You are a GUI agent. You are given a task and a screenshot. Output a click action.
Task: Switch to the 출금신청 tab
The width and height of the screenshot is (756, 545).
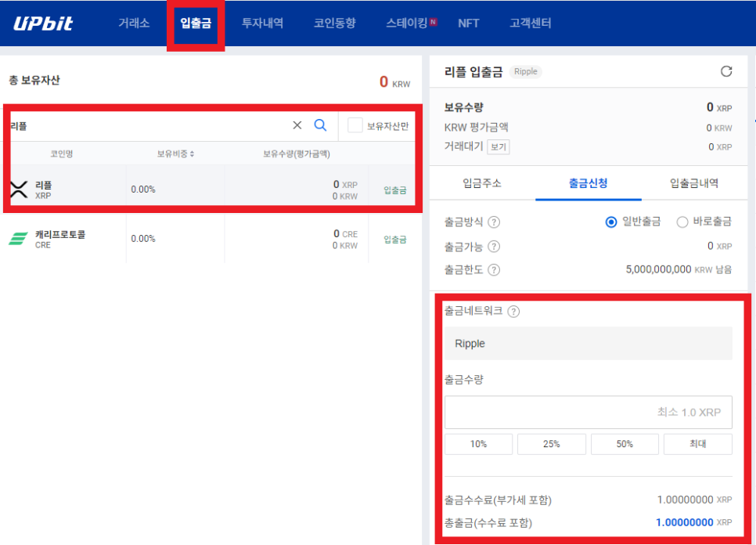(589, 183)
